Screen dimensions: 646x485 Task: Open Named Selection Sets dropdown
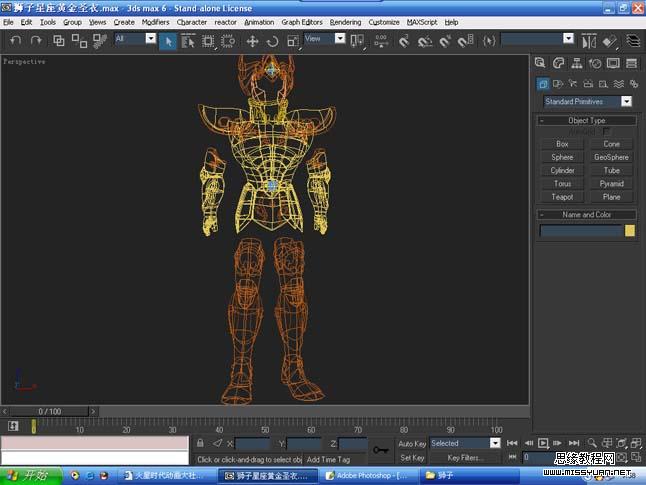point(568,38)
